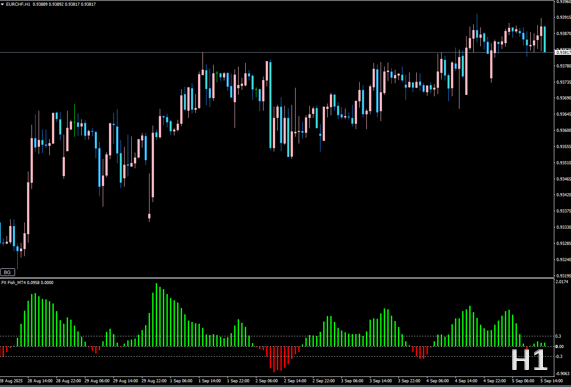Click the 1 Sep 22:00 time label
The image size is (571, 387).
238,381
